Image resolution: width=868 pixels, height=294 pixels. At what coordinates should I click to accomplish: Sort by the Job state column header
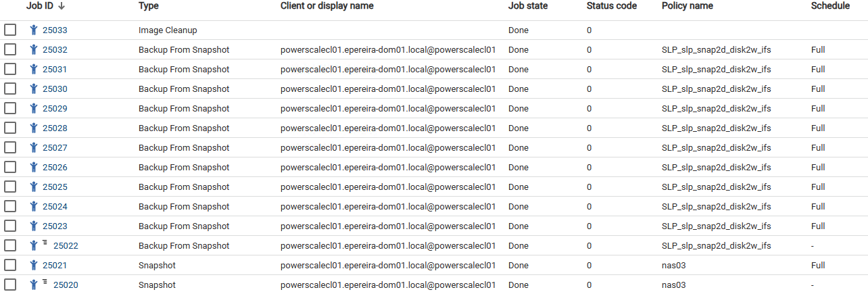tap(527, 6)
